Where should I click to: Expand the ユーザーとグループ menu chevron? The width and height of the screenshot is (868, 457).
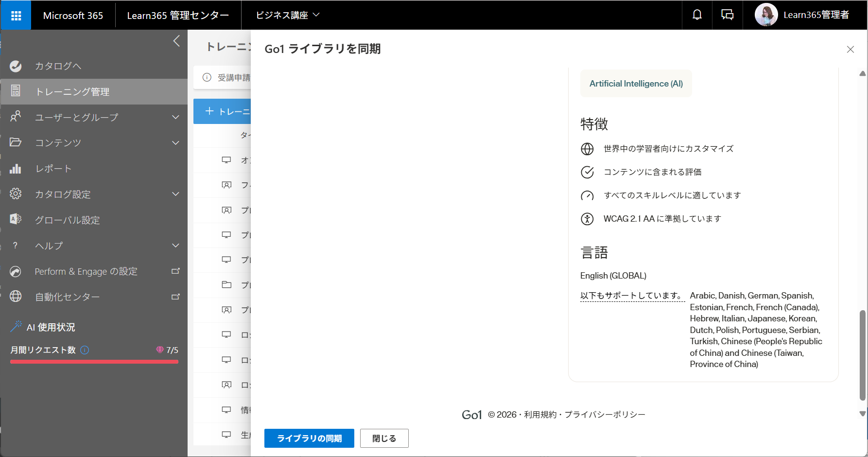pyautogui.click(x=176, y=117)
